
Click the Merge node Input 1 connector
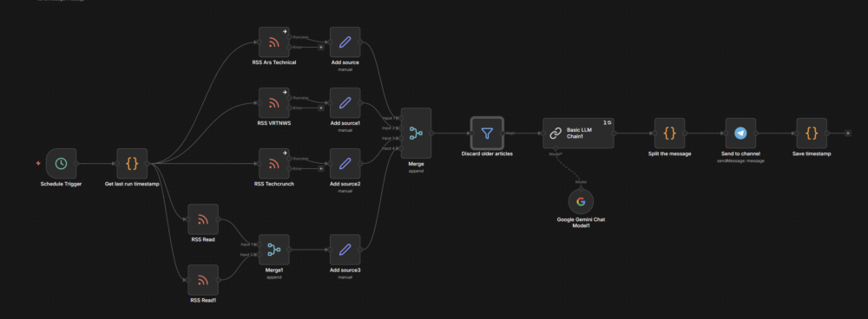401,118
